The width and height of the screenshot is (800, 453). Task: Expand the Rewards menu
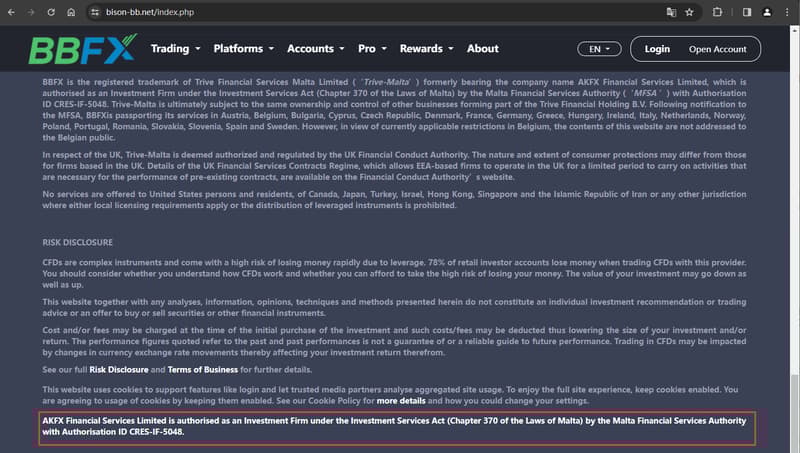427,48
